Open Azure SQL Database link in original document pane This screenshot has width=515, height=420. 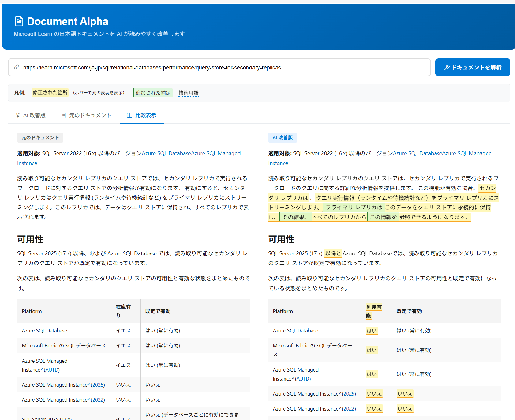pyautogui.click(x=166, y=153)
